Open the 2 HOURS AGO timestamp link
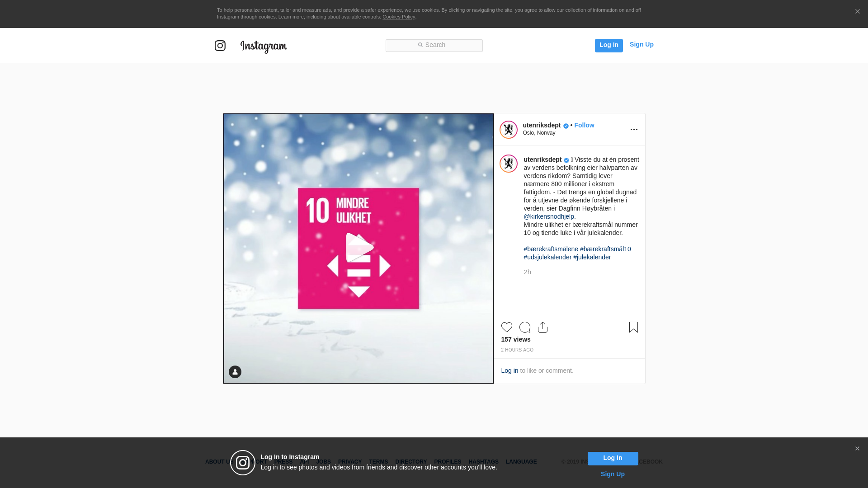Screen dimensions: 868x488 pos(517,350)
